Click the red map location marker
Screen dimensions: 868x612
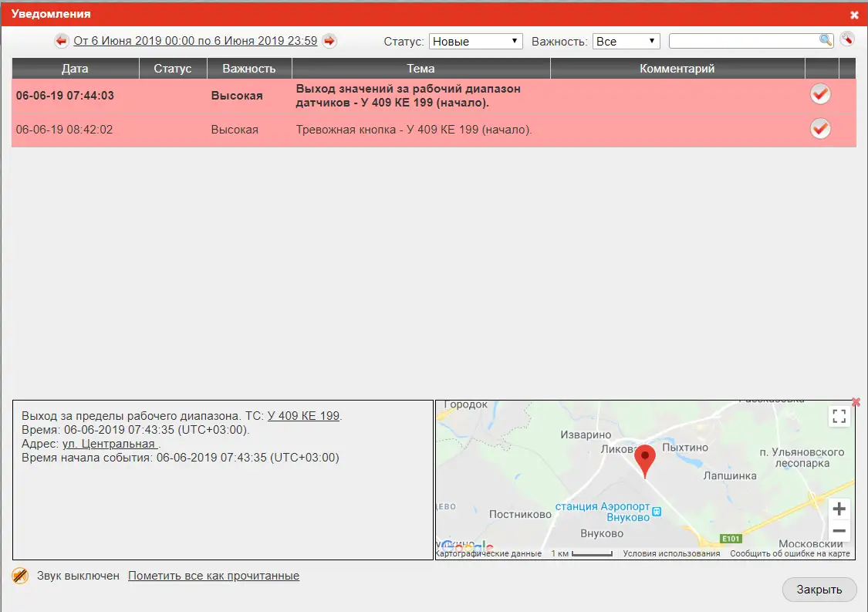[x=644, y=460]
